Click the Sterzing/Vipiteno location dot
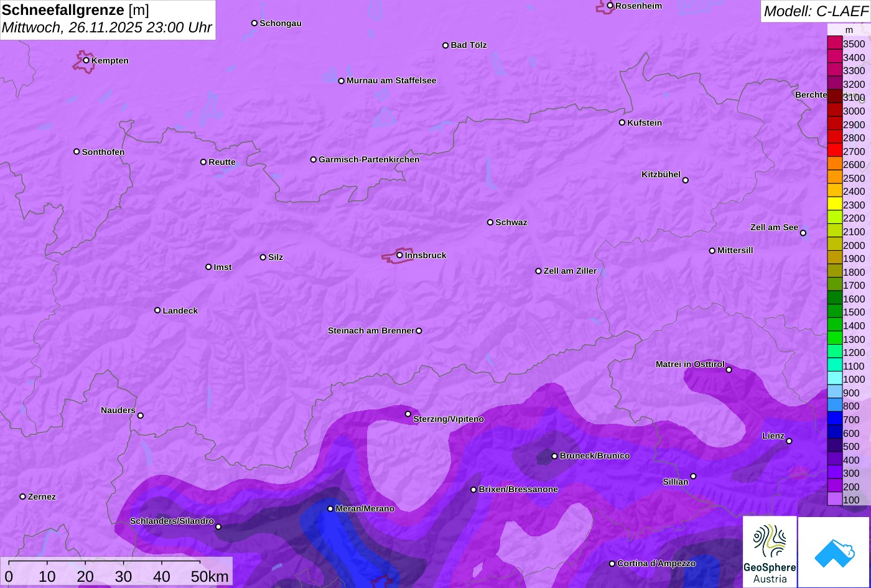This screenshot has width=871, height=588. [408, 414]
